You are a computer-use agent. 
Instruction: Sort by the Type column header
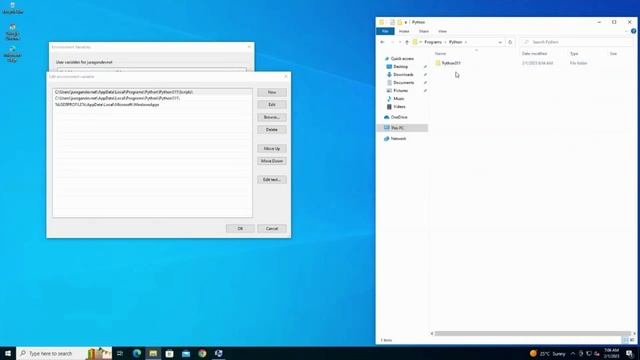[x=574, y=53]
